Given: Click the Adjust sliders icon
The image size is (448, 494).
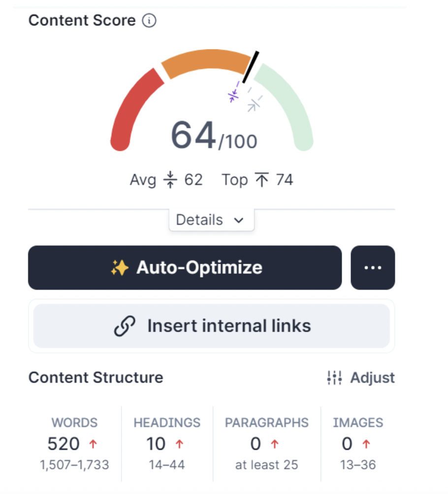Looking at the screenshot, I should pyautogui.click(x=335, y=378).
